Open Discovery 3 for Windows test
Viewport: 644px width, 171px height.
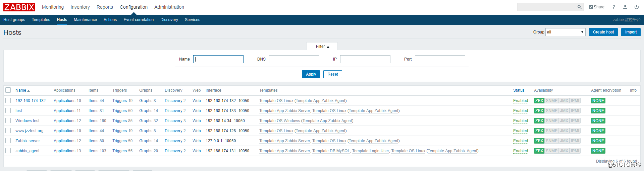pos(173,121)
